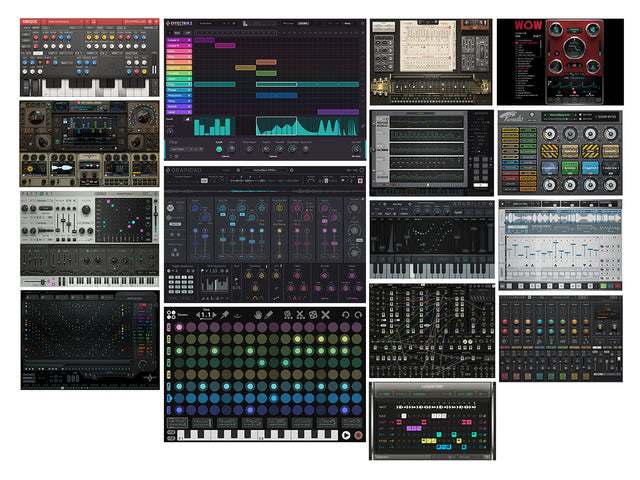Click the undo arrow in the grid sequencer
The width and height of the screenshot is (640, 480).
click(x=344, y=313)
